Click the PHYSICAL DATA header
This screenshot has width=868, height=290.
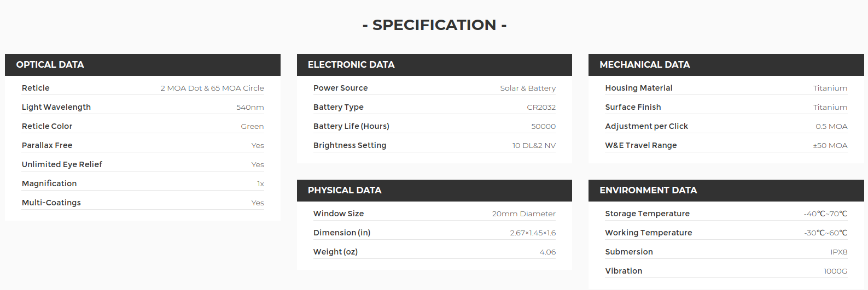point(434,191)
